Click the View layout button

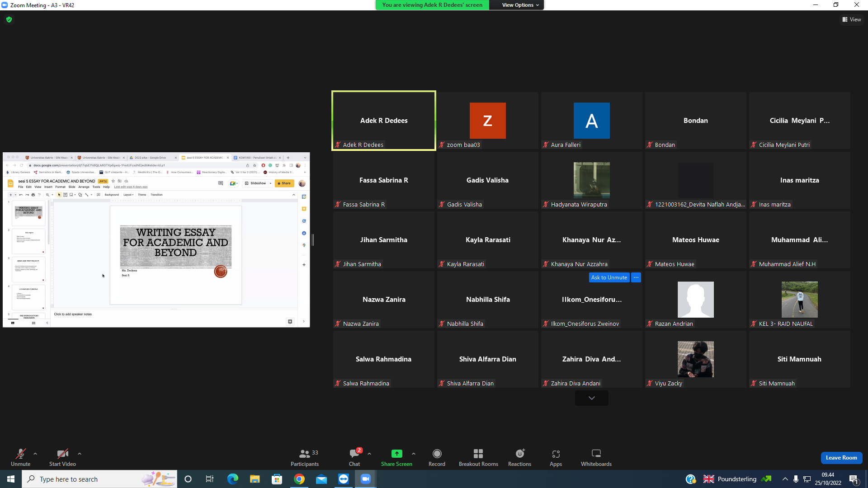click(x=852, y=19)
